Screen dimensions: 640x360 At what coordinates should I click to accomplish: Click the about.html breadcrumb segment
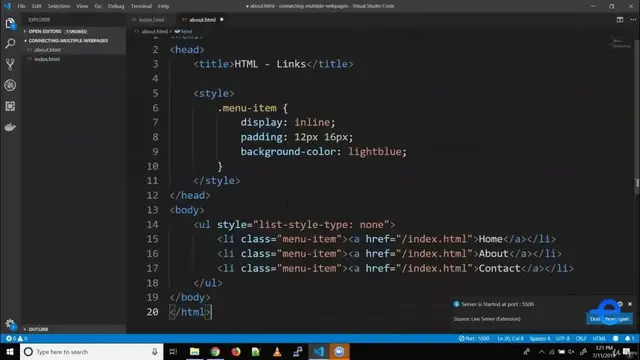pos(154,31)
